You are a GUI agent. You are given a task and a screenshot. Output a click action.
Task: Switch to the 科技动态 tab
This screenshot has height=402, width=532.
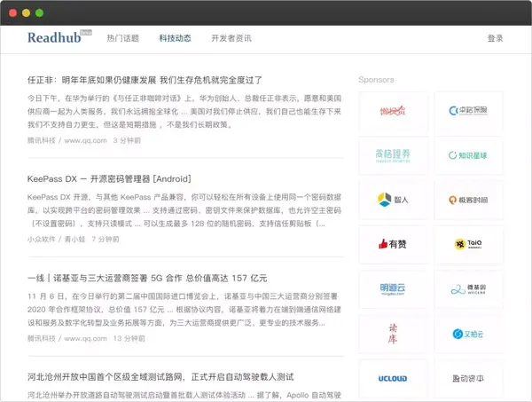(175, 38)
